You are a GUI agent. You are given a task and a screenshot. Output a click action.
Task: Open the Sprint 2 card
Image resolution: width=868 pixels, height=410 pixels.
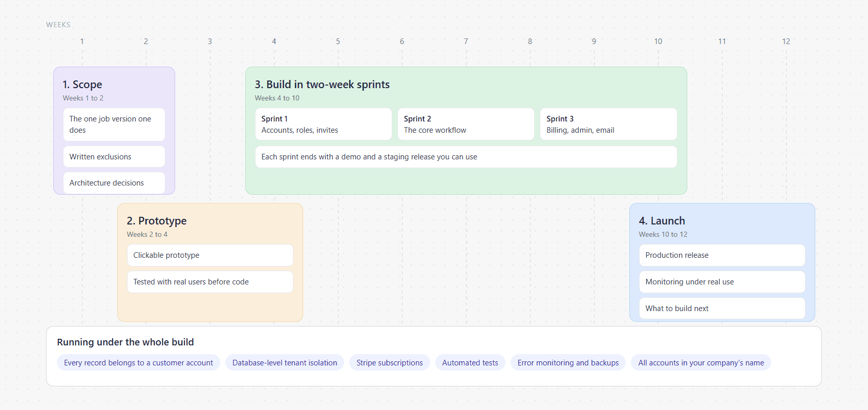click(x=466, y=124)
